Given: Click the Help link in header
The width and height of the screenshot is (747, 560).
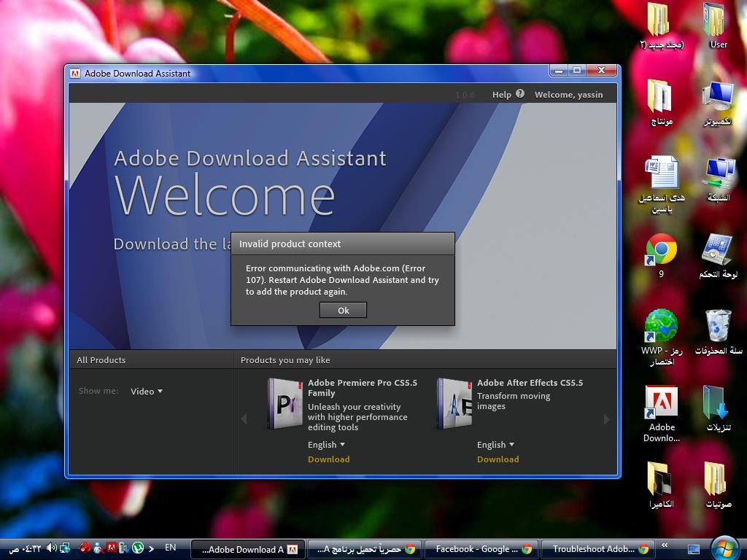Looking at the screenshot, I should coord(501,95).
